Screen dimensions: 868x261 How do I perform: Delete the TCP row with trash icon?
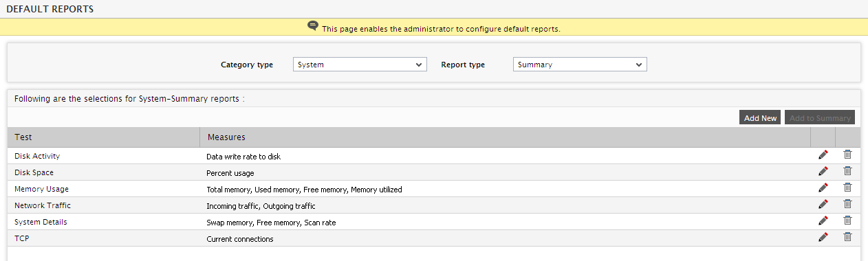click(x=847, y=237)
